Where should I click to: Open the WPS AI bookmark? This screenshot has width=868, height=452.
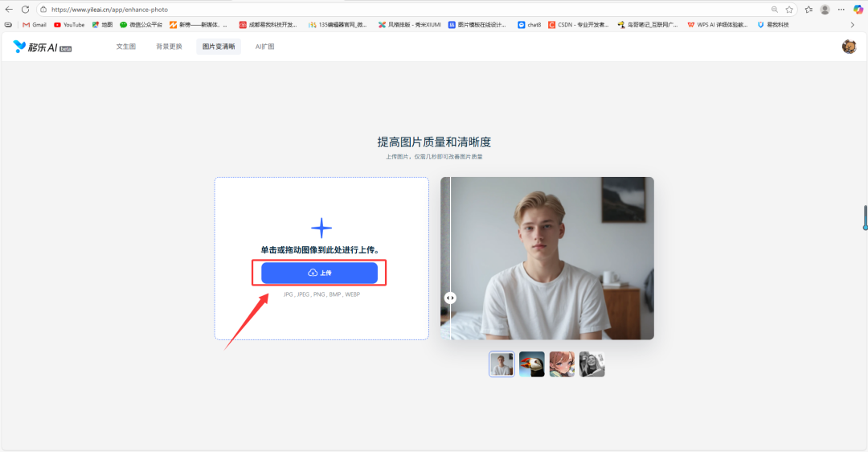[x=718, y=25]
